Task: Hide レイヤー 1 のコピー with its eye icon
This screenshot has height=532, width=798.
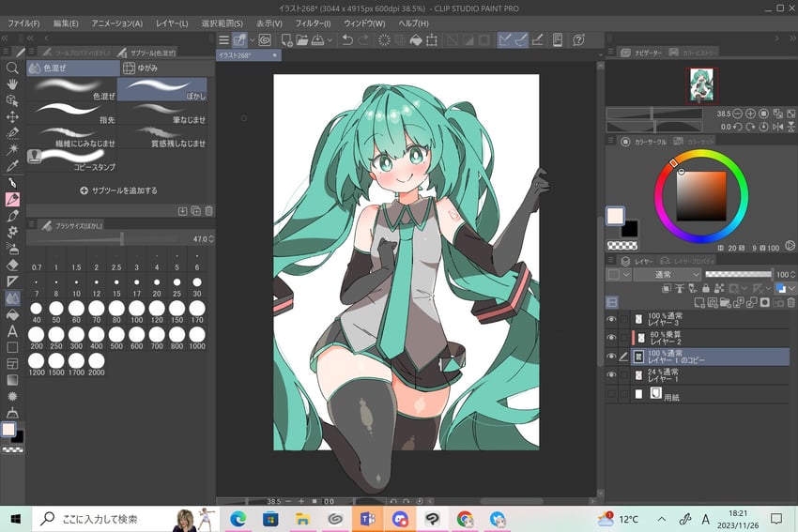Action: click(611, 357)
